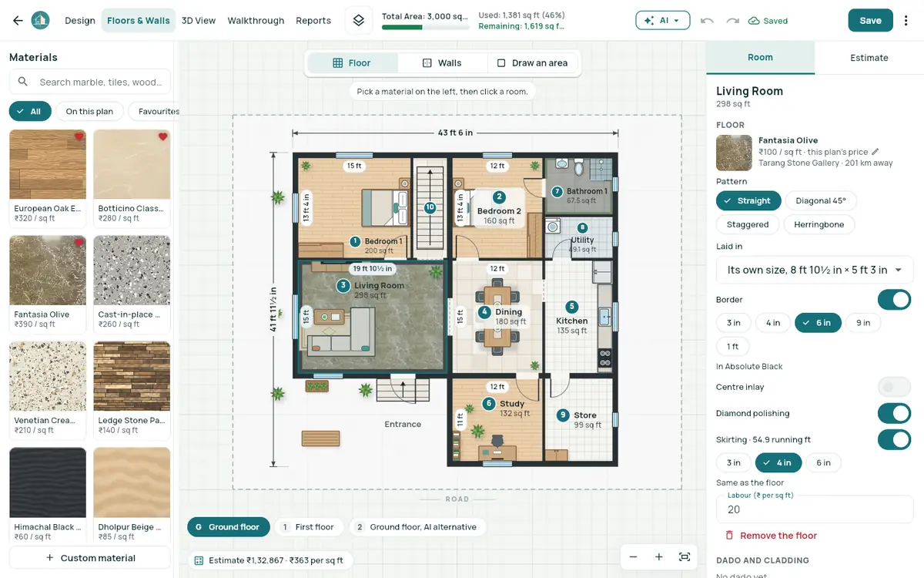Viewport: 924px width, 578px height.
Task: Open the Laid in size dropdown
Action: (815, 270)
